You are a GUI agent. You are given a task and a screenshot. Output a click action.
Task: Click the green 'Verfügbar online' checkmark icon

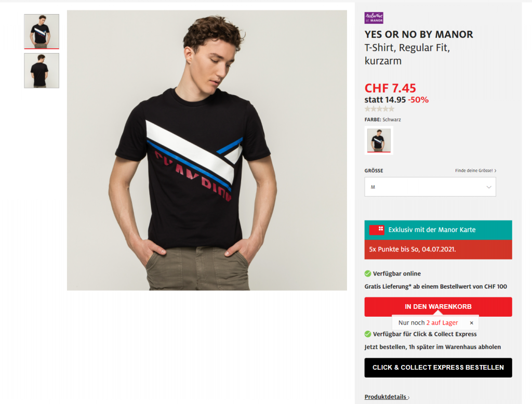point(368,273)
